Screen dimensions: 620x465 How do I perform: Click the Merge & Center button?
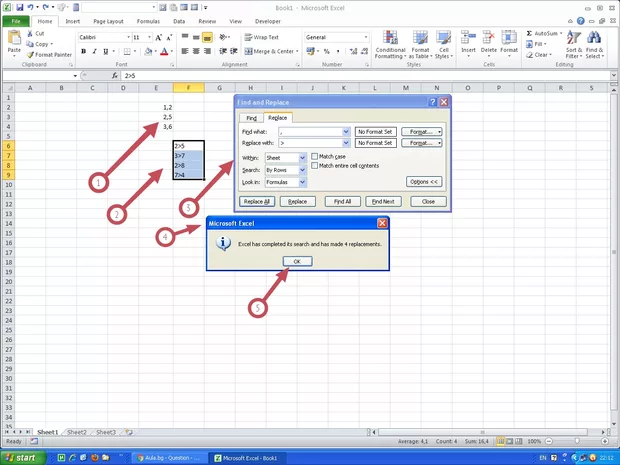(x=269, y=51)
